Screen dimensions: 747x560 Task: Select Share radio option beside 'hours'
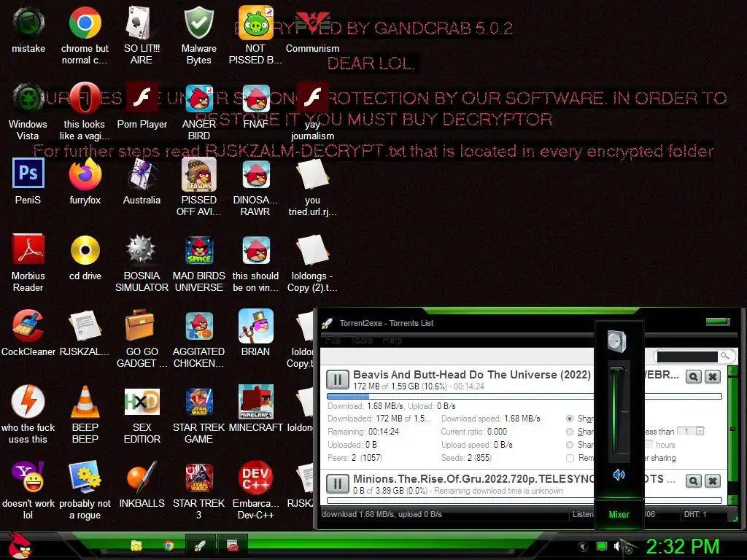pyautogui.click(x=569, y=445)
